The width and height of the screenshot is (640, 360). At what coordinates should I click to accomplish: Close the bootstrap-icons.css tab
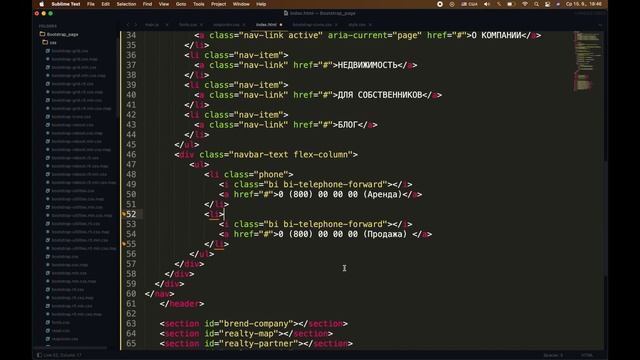[x=336, y=25]
